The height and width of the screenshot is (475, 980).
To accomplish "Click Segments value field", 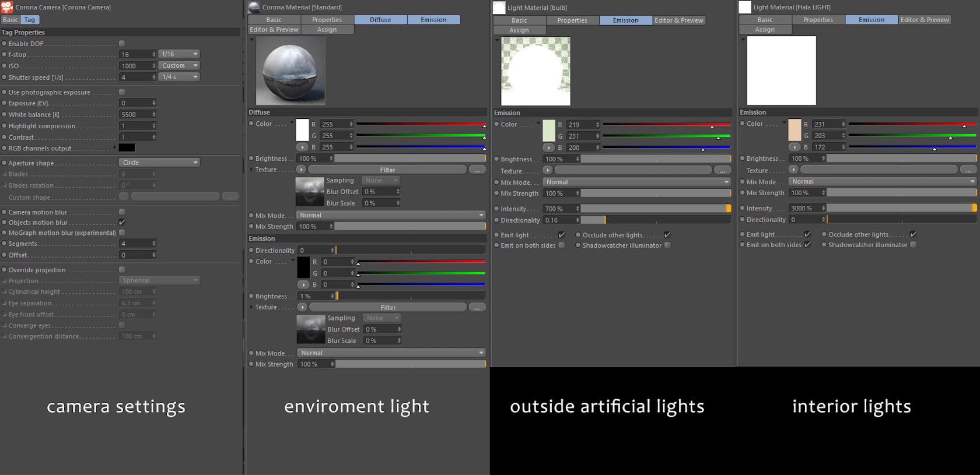I will [x=138, y=244].
